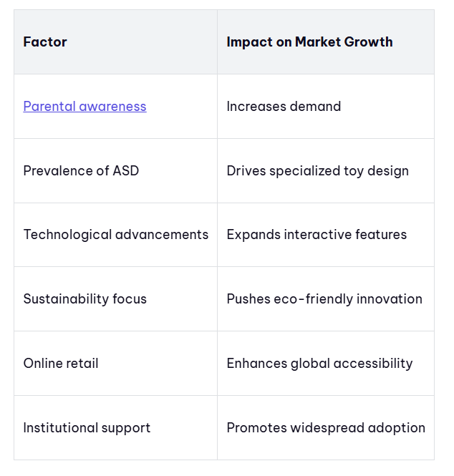Select the Technological advancements cell
This screenshot has height=476, width=454.
pos(115,235)
